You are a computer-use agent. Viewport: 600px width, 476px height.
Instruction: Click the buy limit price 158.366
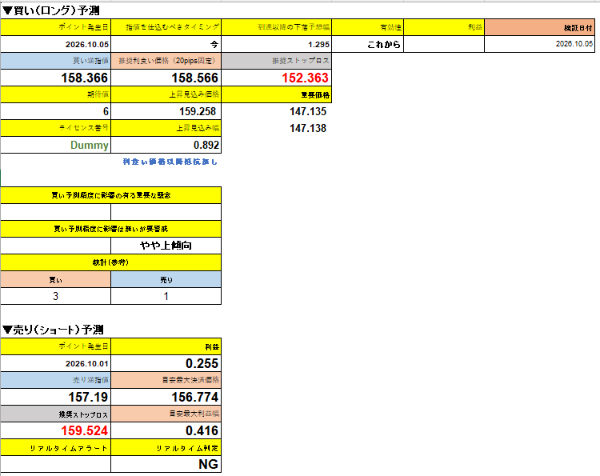point(55,78)
